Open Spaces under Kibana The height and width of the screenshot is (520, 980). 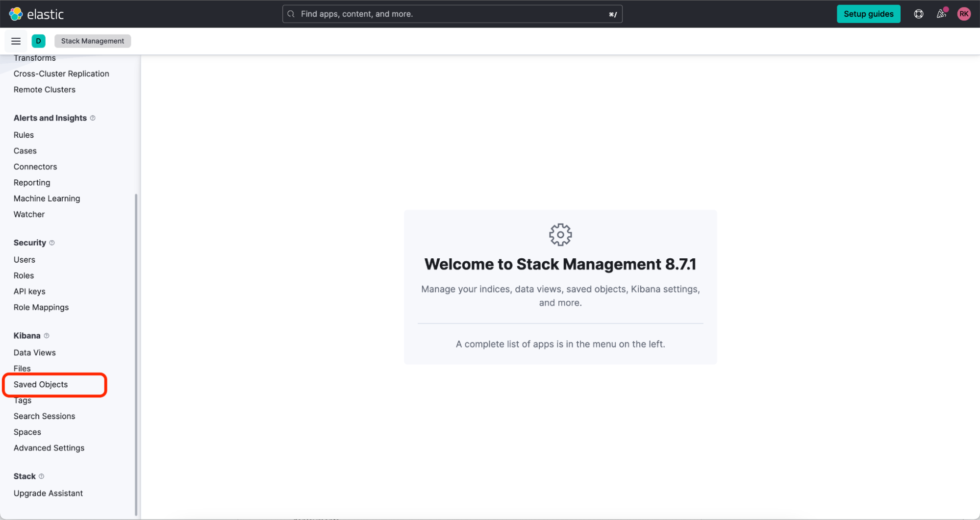coord(27,432)
